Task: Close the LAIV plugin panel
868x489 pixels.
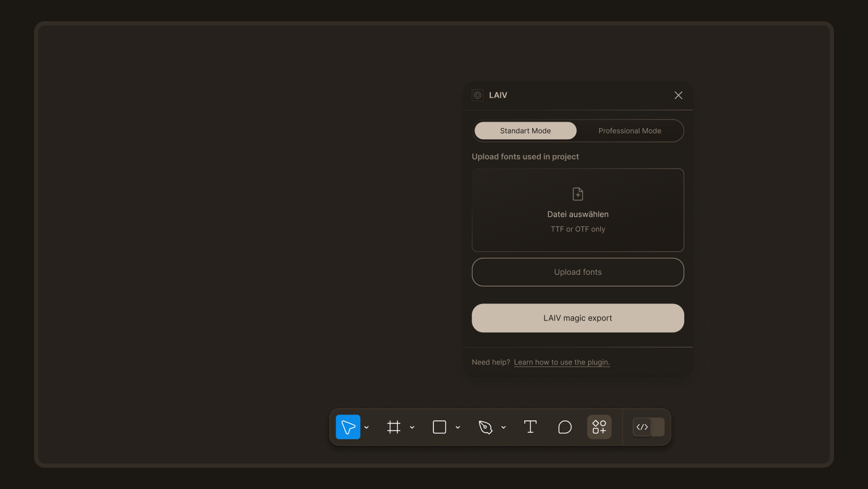Action: (678, 95)
